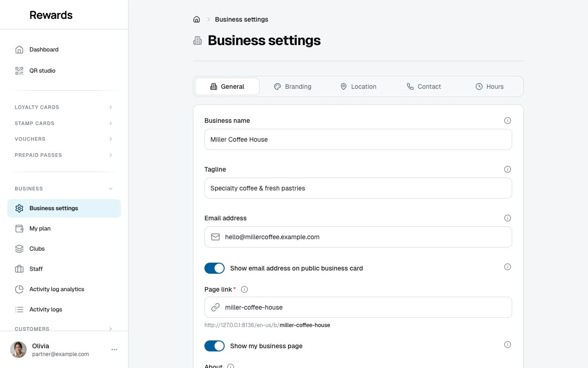Open the three-dots menu next to Olivia

tap(114, 350)
